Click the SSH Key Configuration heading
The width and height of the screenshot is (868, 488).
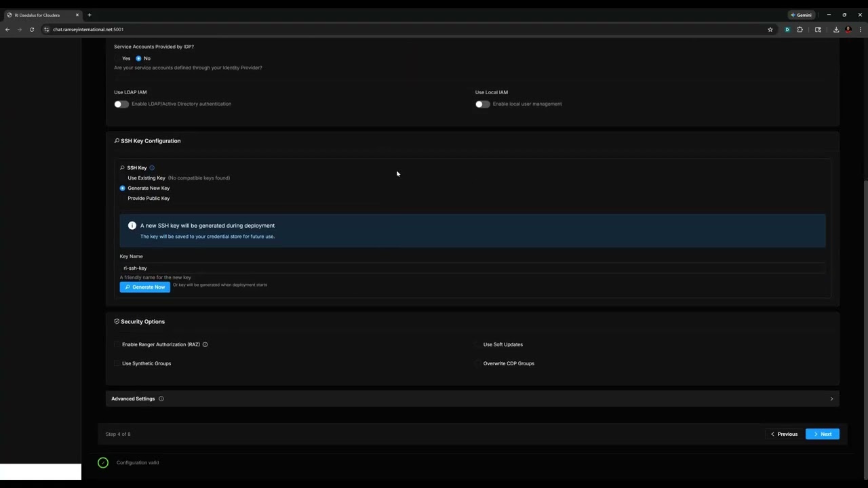tap(147, 141)
